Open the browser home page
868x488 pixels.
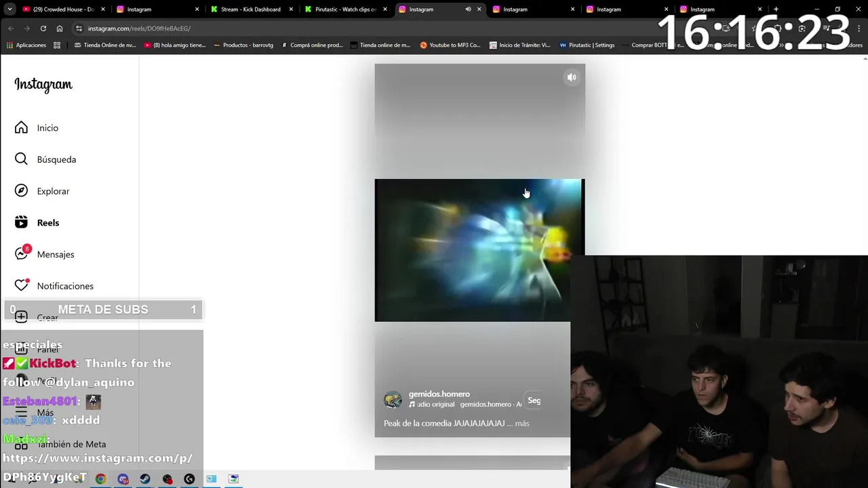(60, 28)
